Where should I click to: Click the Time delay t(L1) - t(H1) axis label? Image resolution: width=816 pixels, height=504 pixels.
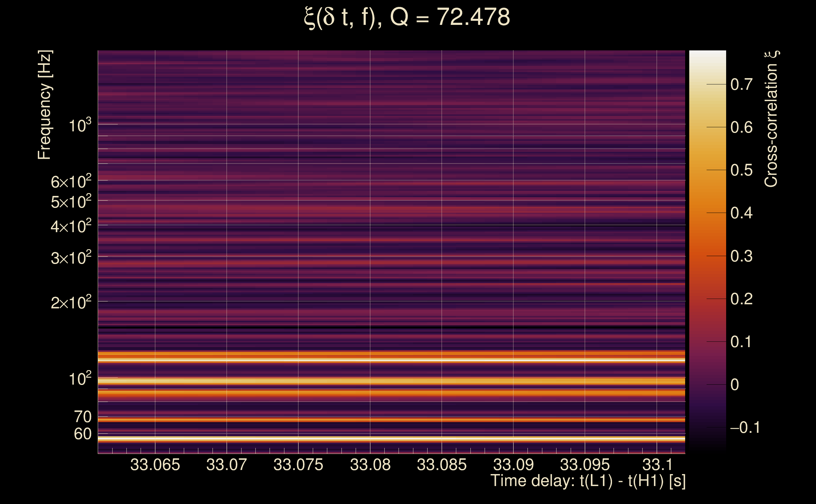pos(588,481)
